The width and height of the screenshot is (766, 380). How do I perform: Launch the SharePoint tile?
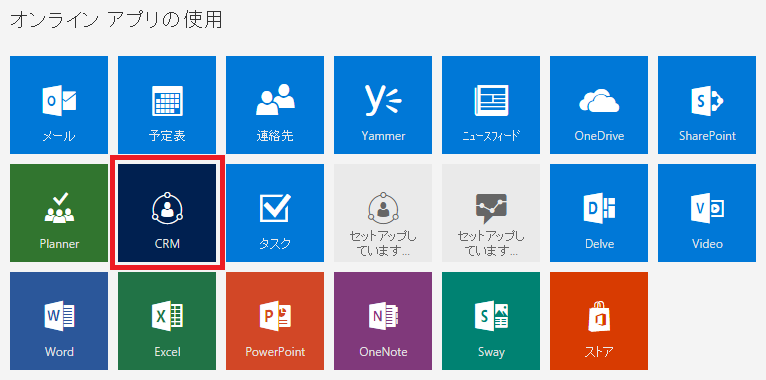click(707, 105)
